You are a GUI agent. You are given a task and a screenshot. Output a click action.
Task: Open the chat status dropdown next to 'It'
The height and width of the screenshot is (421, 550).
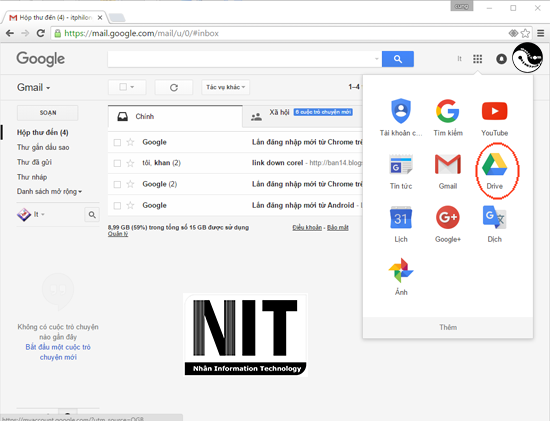[43, 214]
